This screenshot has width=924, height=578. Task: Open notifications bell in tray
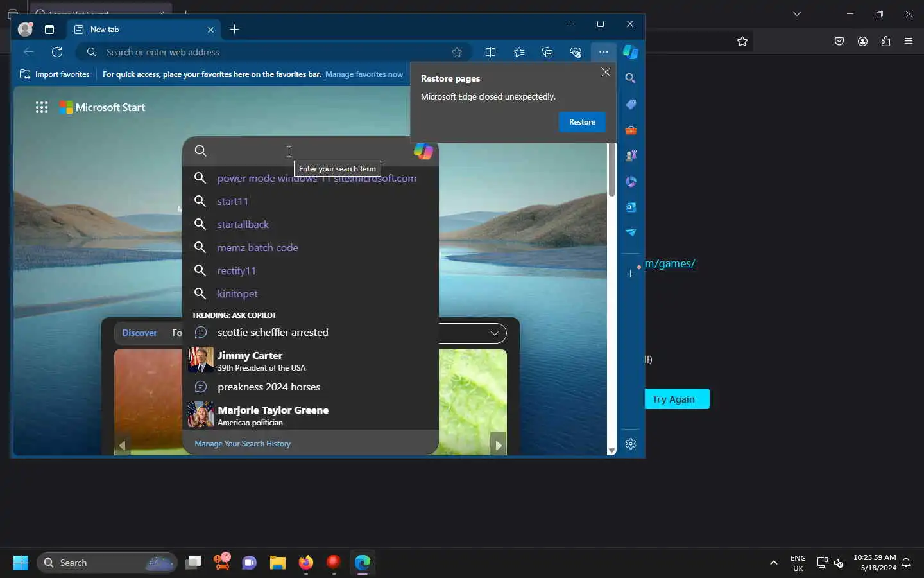click(907, 563)
